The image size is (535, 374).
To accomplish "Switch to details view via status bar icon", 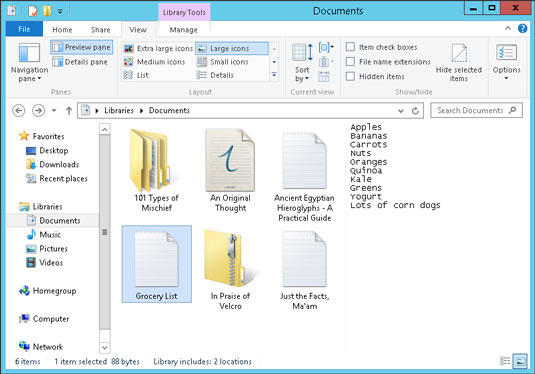I will [505, 361].
